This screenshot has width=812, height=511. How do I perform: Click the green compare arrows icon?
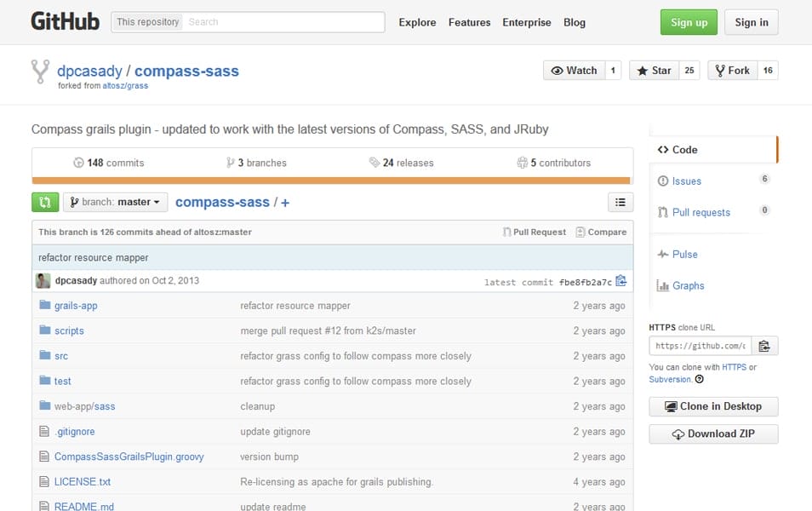(x=44, y=202)
